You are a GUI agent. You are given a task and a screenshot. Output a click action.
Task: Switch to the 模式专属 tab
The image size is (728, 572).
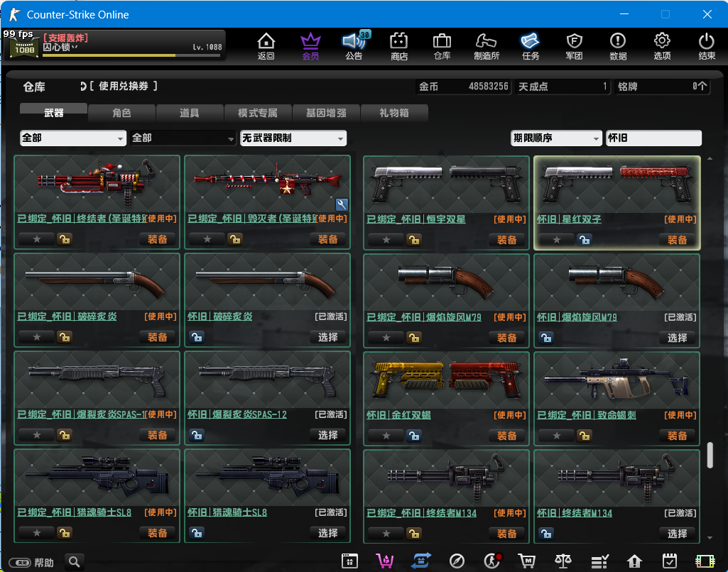point(258,113)
